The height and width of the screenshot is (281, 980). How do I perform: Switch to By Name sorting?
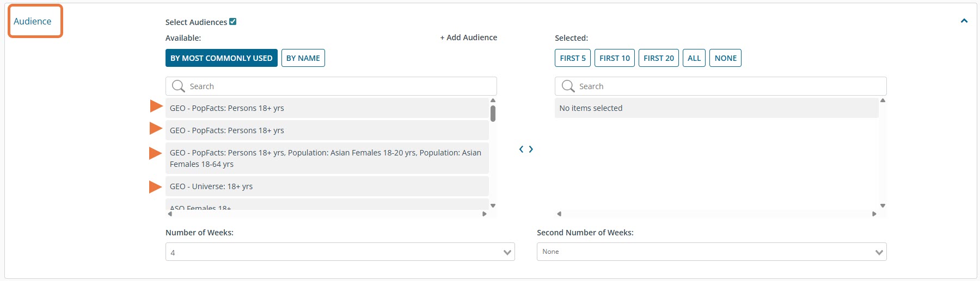pos(303,58)
